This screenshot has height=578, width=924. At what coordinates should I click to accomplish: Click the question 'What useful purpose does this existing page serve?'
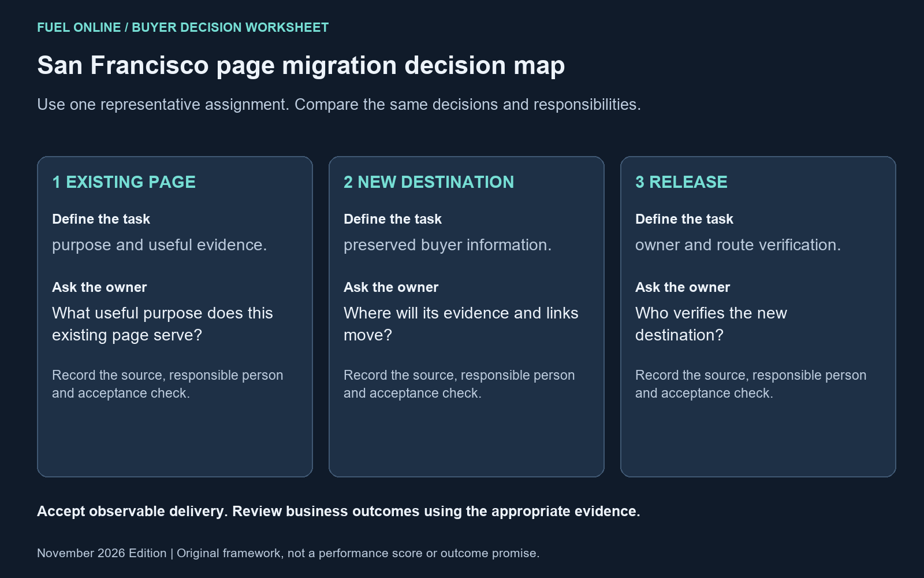(x=162, y=324)
